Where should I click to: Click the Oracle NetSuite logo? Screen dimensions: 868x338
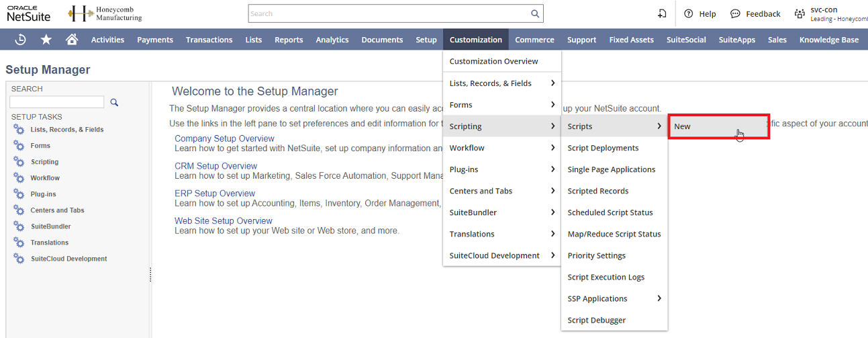point(29,13)
